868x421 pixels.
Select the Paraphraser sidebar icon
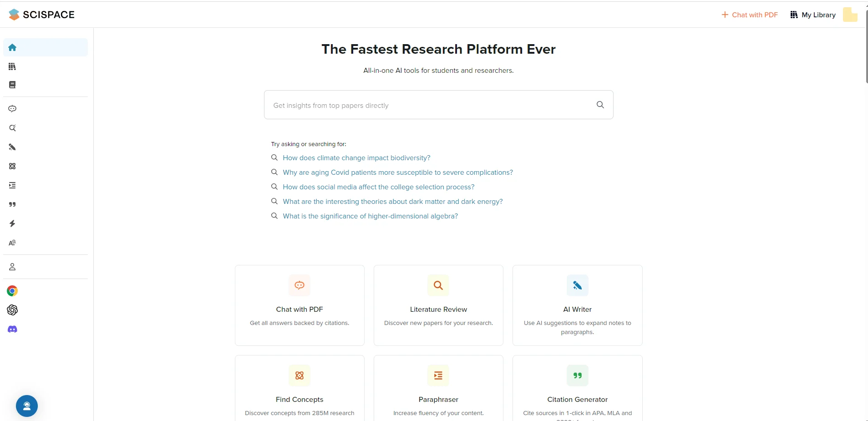tap(12, 185)
